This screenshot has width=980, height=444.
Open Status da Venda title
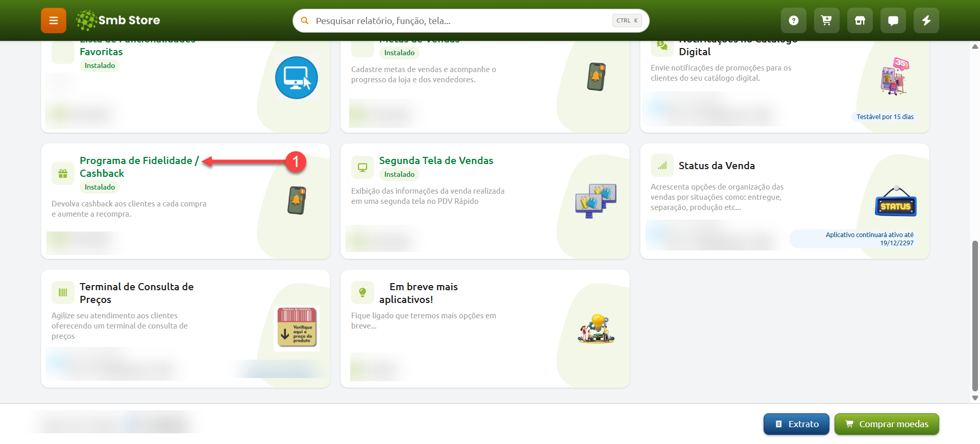pos(717,166)
